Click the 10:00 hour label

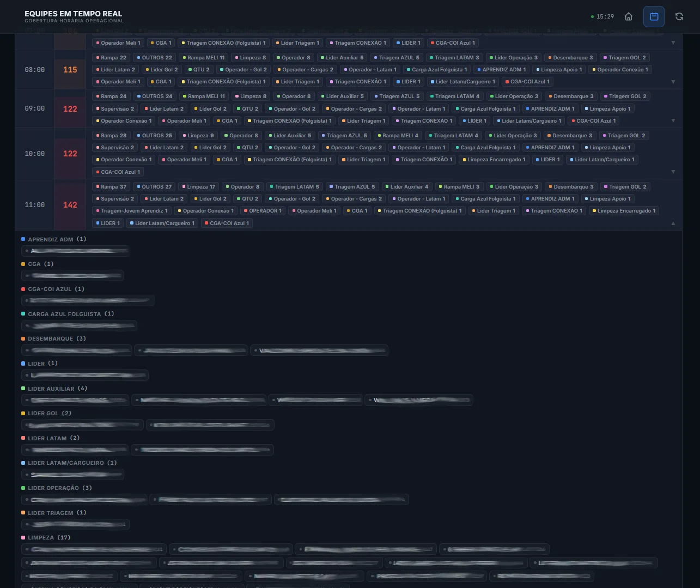coord(35,154)
